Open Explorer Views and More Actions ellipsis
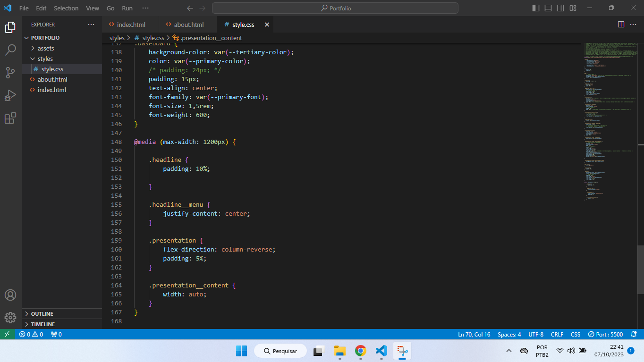 [x=91, y=25]
